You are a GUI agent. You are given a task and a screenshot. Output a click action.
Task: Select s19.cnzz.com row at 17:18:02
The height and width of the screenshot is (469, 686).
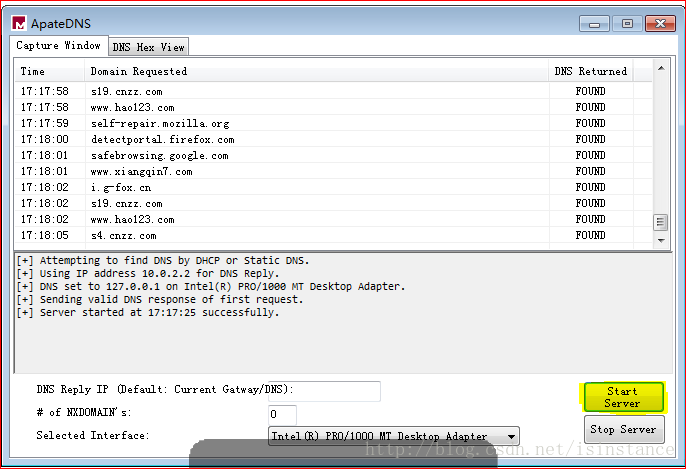pyautogui.click(x=333, y=203)
